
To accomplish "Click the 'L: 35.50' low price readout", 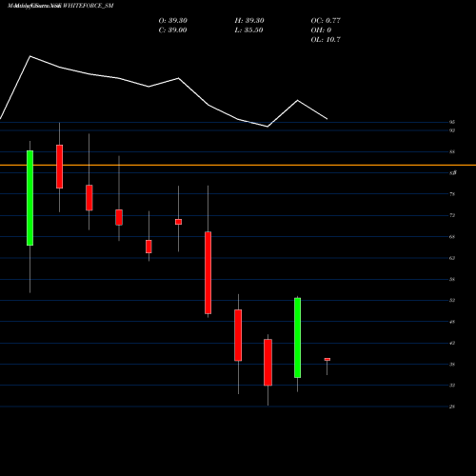I will 248,30.
